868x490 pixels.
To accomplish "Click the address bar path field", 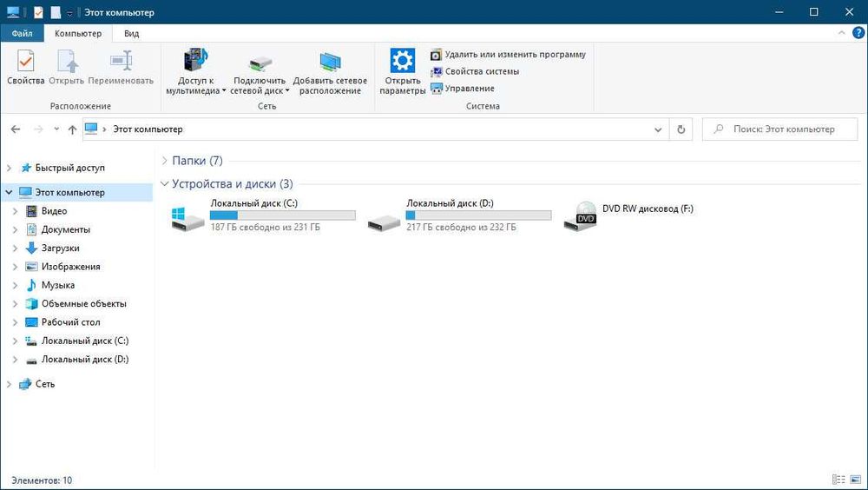I will coord(377,129).
